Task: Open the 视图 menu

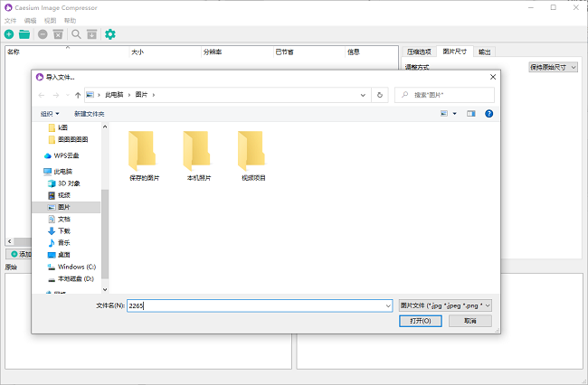Action: pos(51,21)
